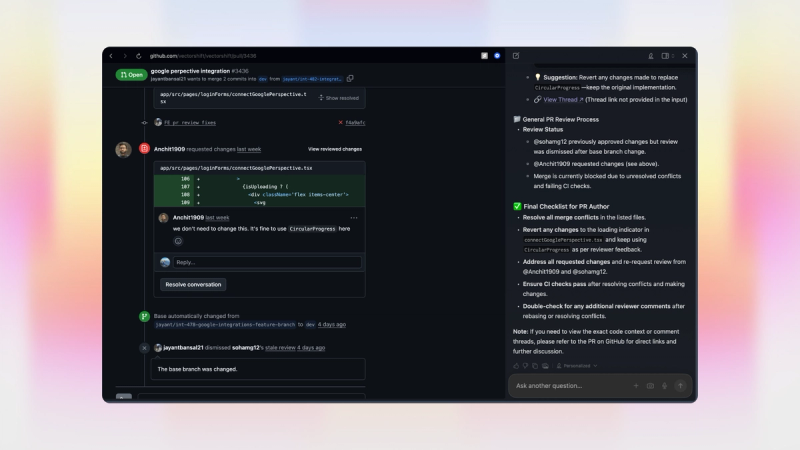
Task: Click 'The base branch was changed.' text
Action: pyautogui.click(x=197, y=369)
